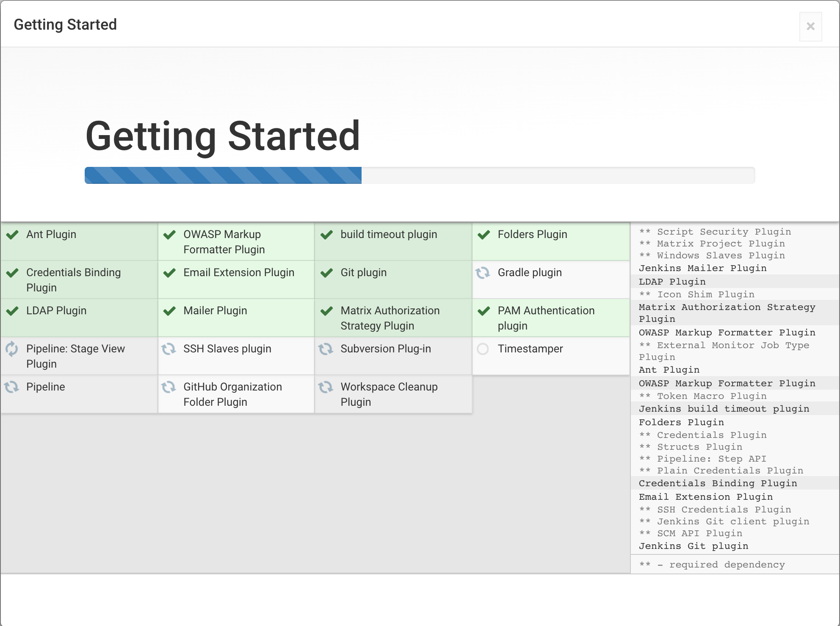Click the empty circle beside Timestamper
The height and width of the screenshot is (626, 840).
click(x=483, y=349)
